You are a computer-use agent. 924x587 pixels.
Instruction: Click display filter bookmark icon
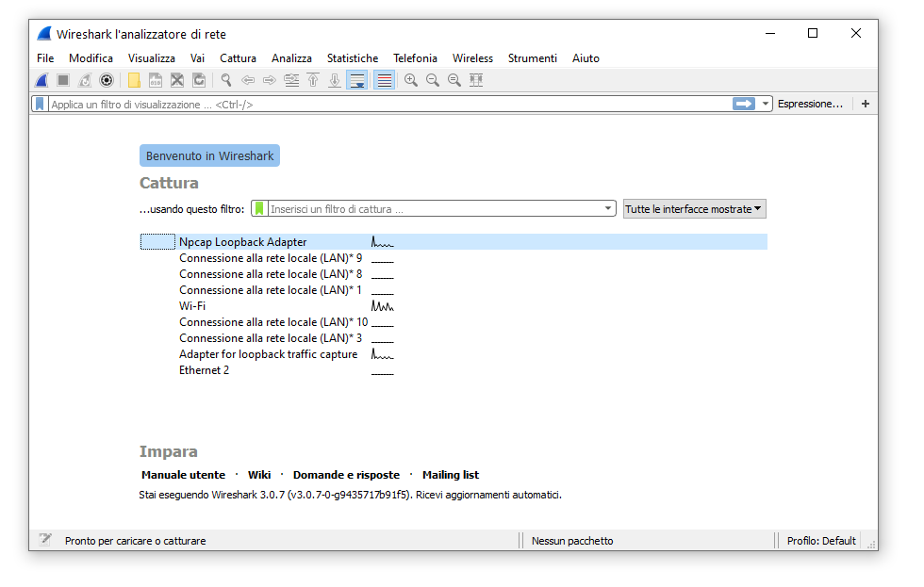coord(40,105)
